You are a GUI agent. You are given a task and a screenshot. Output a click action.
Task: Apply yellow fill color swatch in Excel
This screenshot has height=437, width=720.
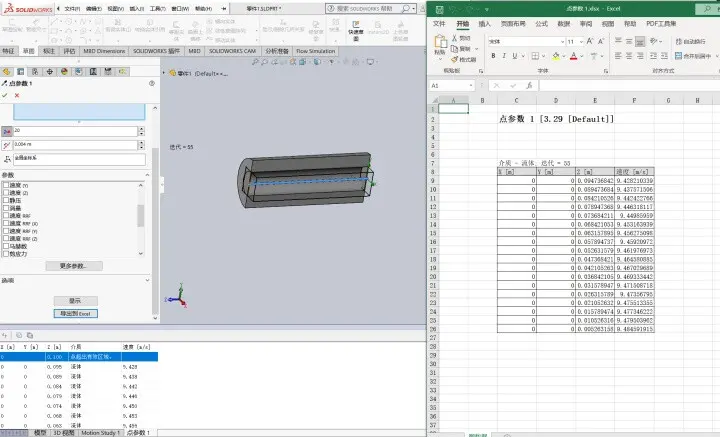(x=556, y=56)
